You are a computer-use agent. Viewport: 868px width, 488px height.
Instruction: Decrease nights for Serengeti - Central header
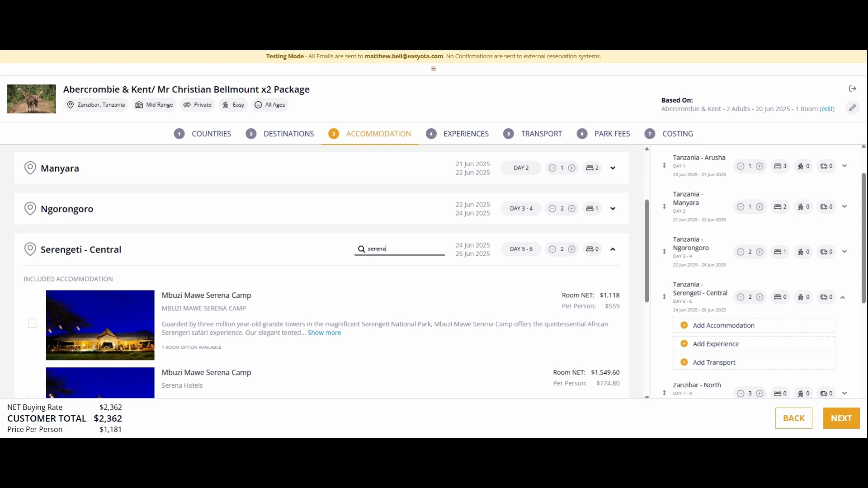(552, 249)
